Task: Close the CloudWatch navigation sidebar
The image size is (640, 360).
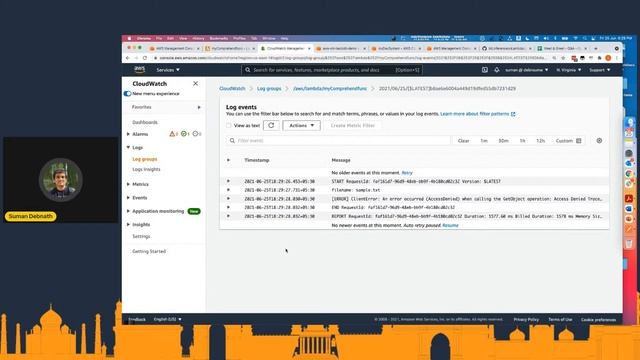Action: pos(196,83)
